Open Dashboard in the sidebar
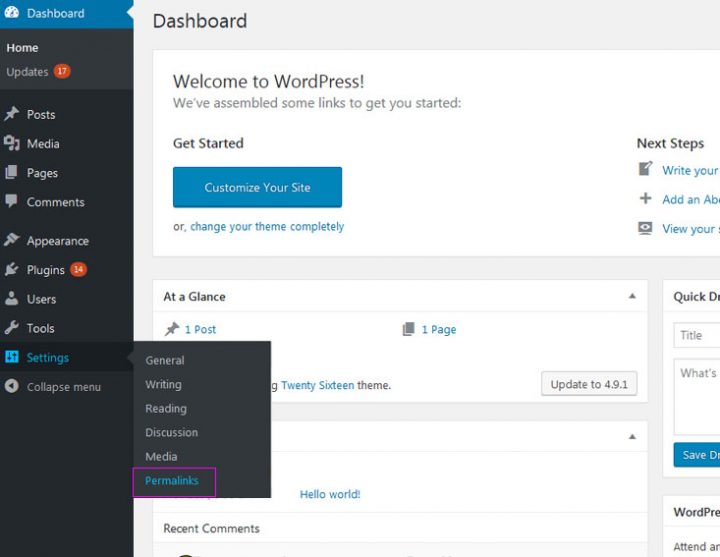Screen dimensions: 720x557 coord(56,13)
